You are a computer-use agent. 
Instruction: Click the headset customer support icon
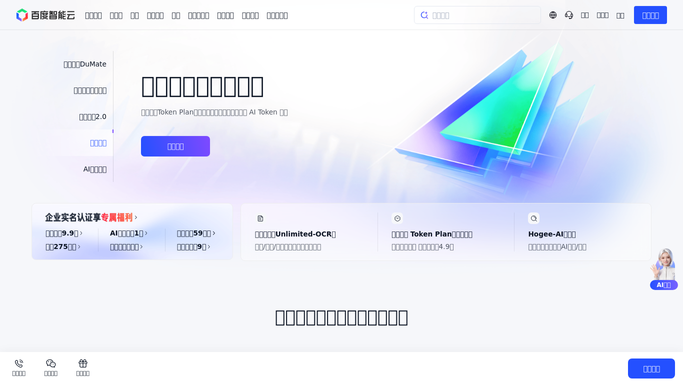569,15
